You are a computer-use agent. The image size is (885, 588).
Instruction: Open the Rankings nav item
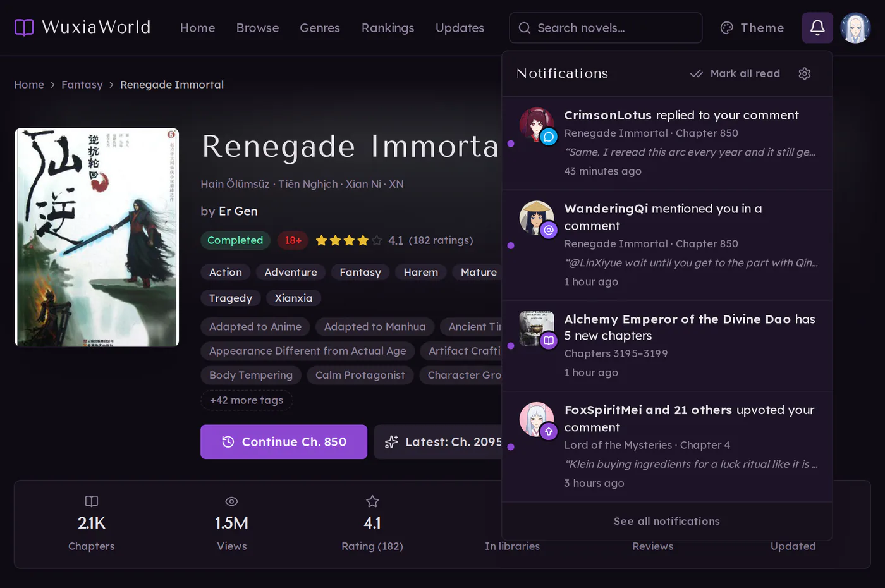tap(388, 28)
